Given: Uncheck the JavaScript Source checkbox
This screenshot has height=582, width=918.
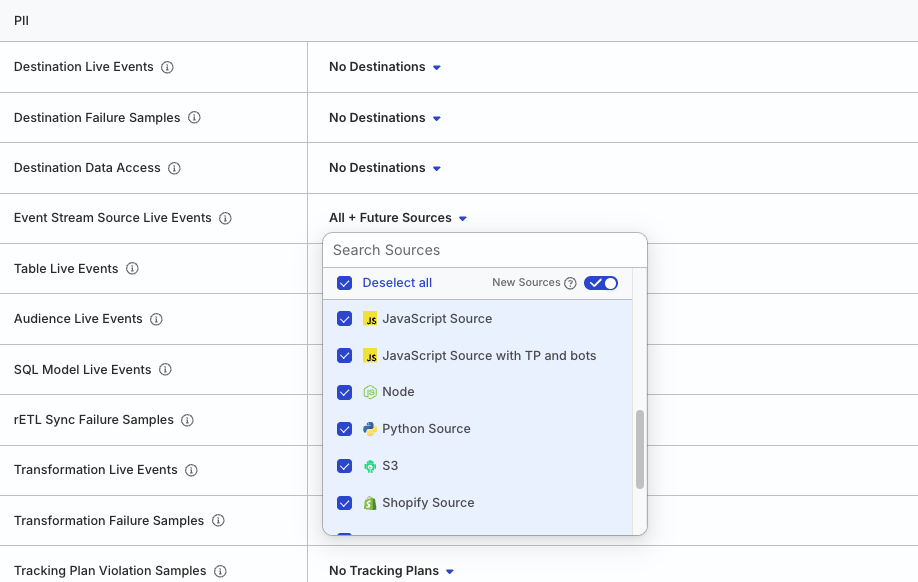Looking at the screenshot, I should tap(345, 319).
